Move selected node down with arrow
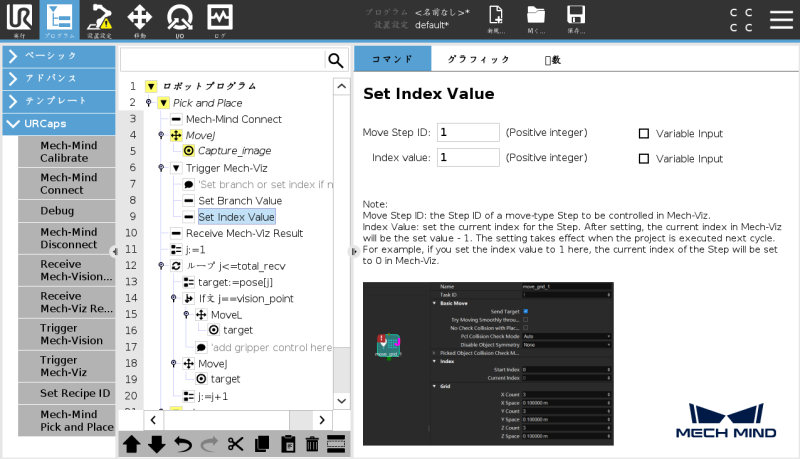 tap(157, 444)
